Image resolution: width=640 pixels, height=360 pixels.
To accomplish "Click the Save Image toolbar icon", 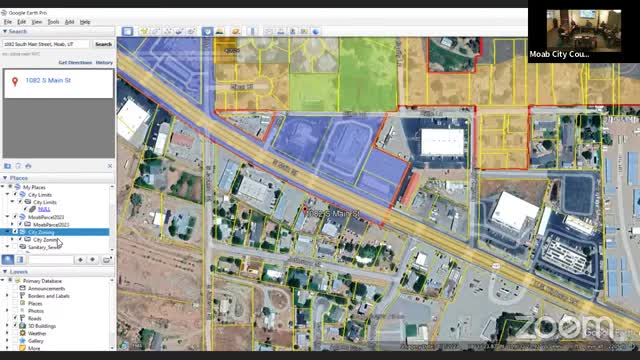I will [x=292, y=31].
